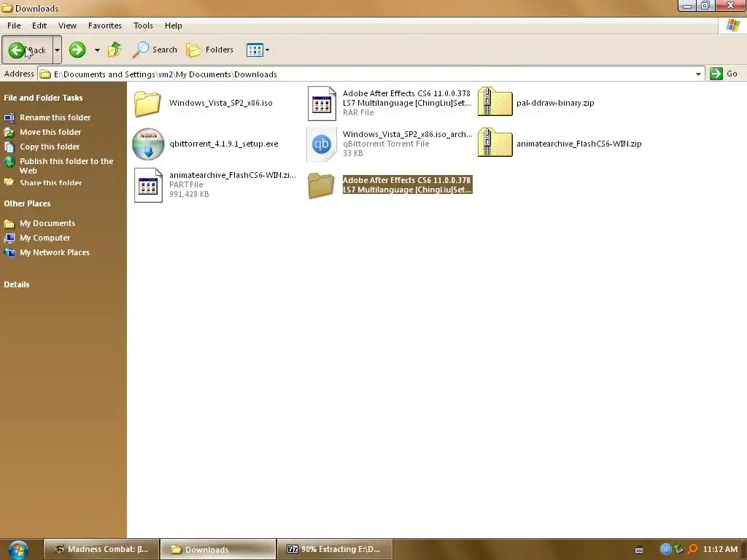Open the Views icon dropdown
This screenshot has width=747, height=560.
pos(258,50)
